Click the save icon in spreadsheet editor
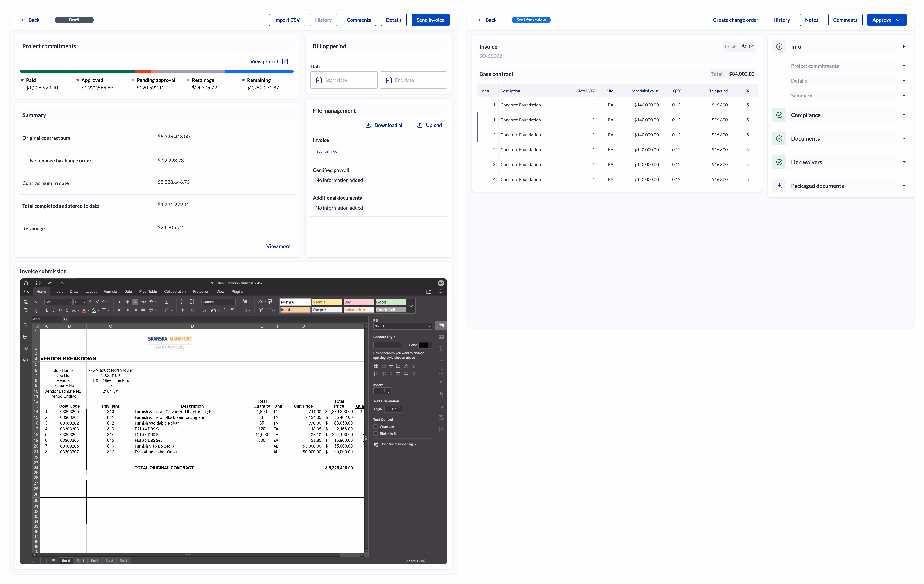This screenshot has height=584, width=924. pos(26,283)
